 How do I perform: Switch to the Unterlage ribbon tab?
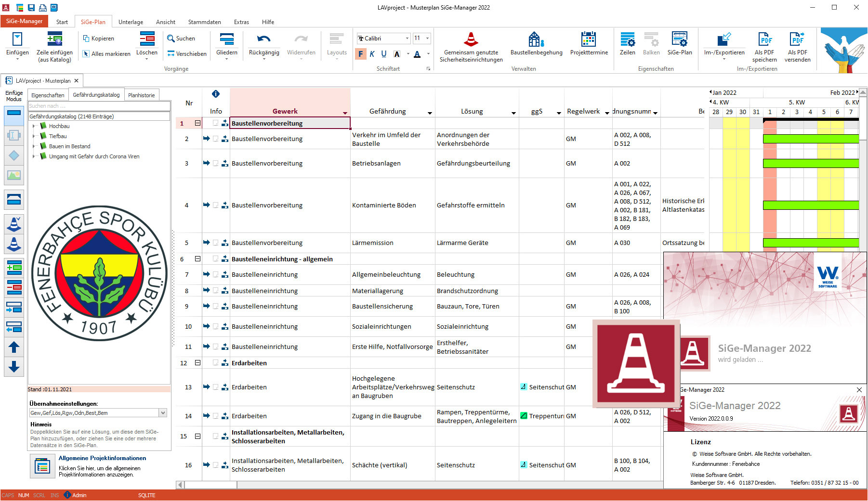point(131,22)
